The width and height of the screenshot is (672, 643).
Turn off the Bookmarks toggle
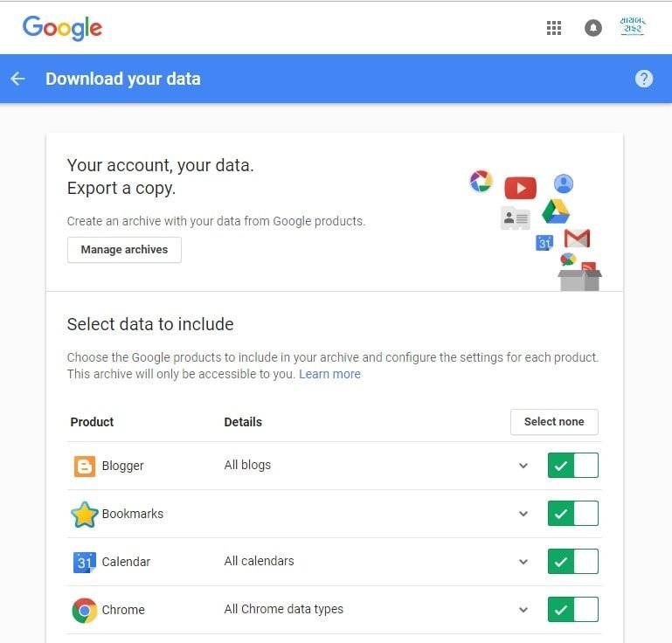click(x=572, y=514)
